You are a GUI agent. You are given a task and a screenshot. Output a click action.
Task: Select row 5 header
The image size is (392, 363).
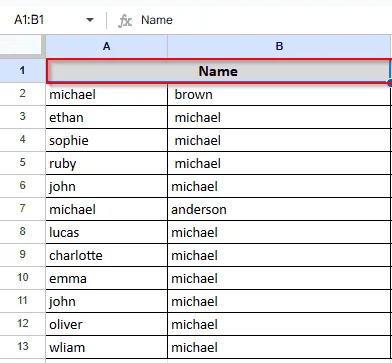(x=22, y=163)
